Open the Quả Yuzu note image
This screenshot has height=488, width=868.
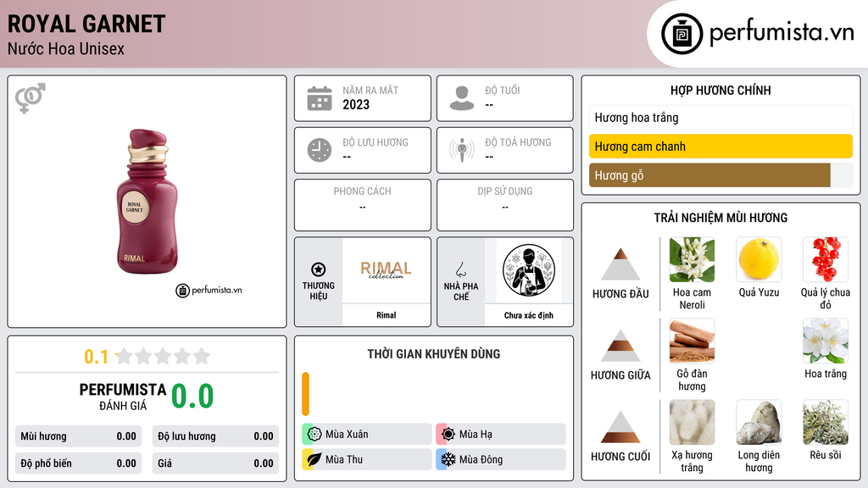759,260
